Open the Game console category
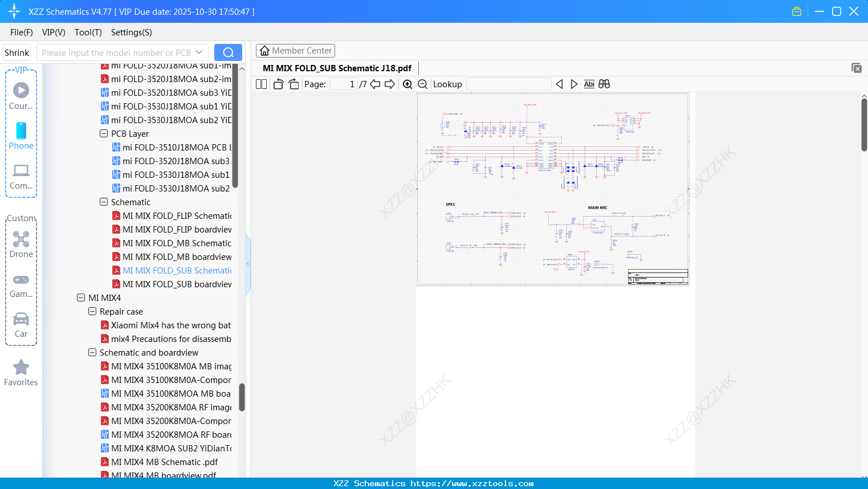 (x=21, y=285)
